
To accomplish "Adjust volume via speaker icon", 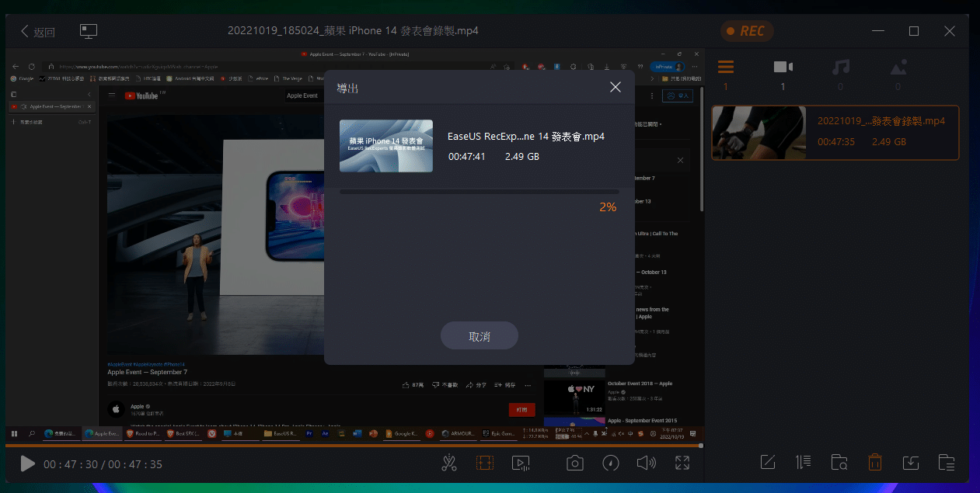I will (647, 463).
